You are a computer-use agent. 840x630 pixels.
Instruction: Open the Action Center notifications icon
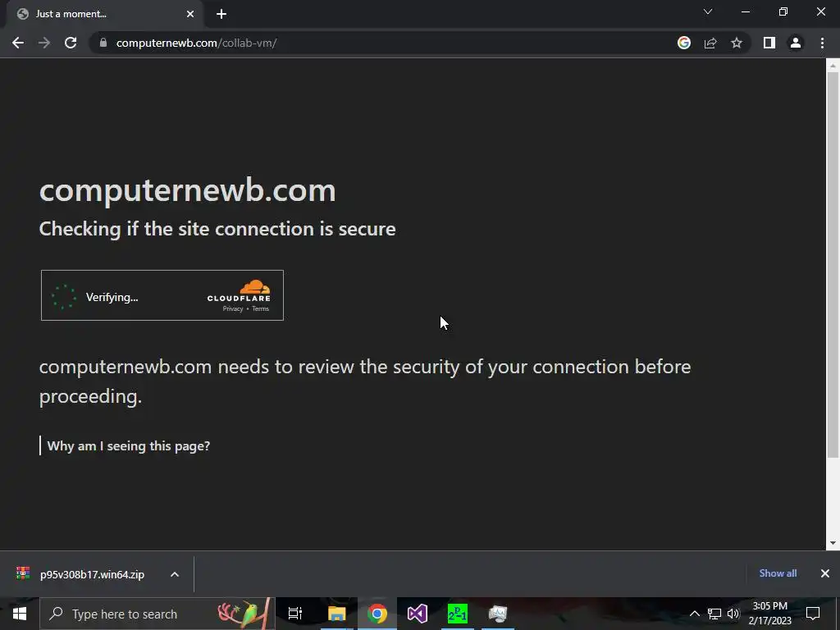click(813, 614)
